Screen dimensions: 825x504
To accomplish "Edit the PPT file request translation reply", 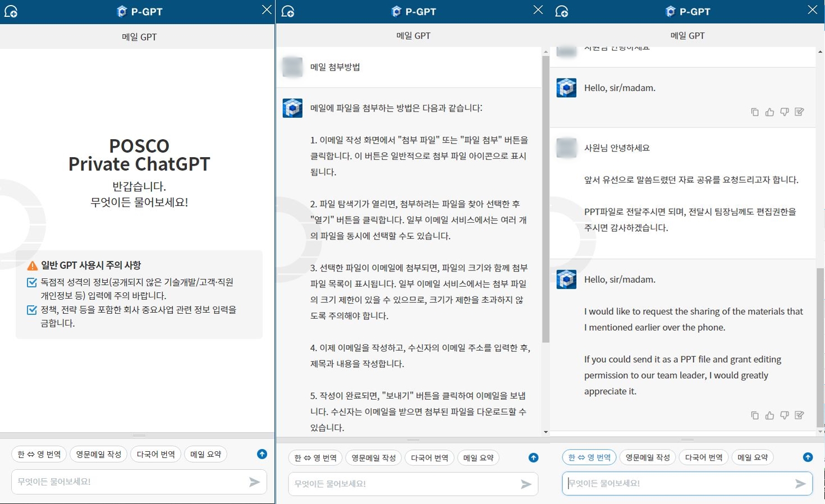I will (800, 415).
